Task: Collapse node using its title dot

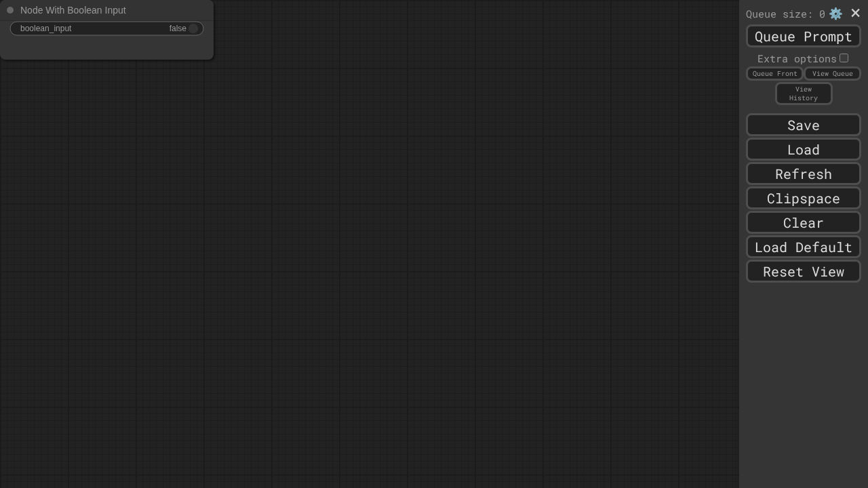Action: pos(10,10)
